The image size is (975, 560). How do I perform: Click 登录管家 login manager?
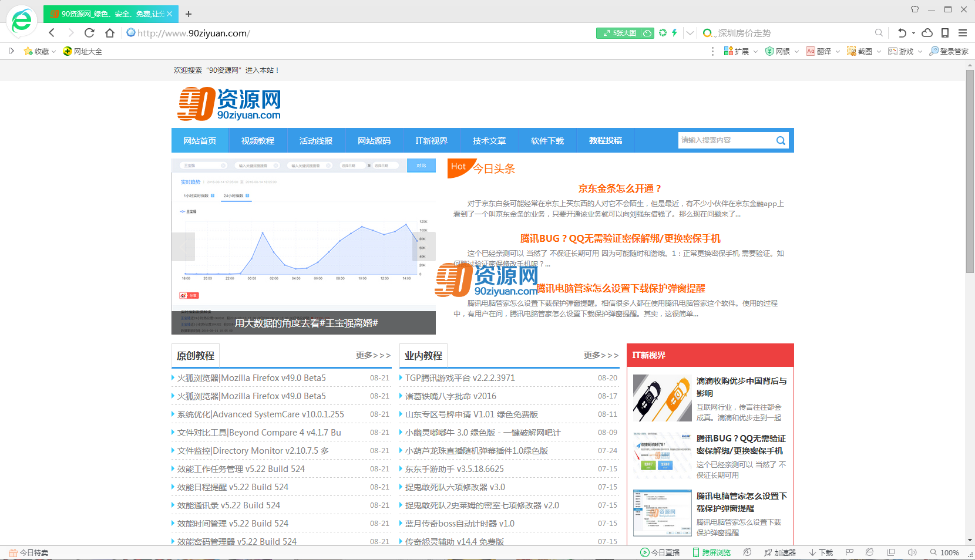(x=949, y=51)
